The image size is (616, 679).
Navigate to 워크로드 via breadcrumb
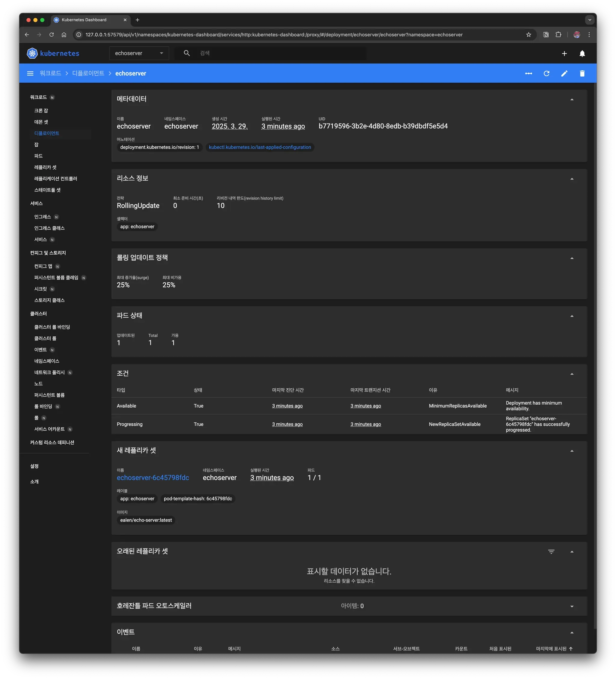tap(51, 73)
